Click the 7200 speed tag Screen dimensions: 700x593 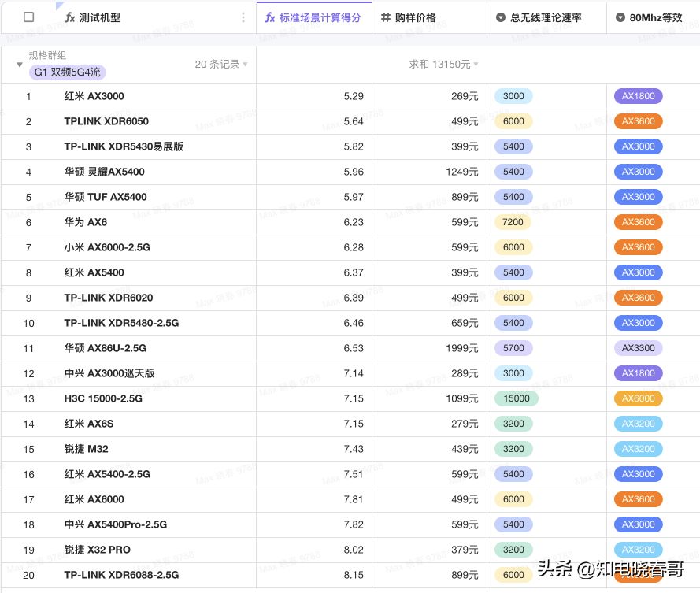pyautogui.click(x=513, y=222)
